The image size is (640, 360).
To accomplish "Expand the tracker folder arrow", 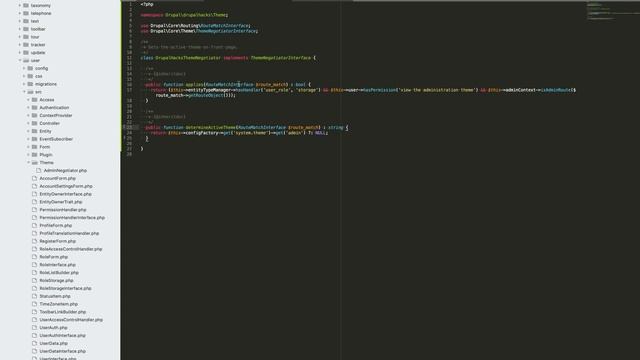I will point(20,44).
